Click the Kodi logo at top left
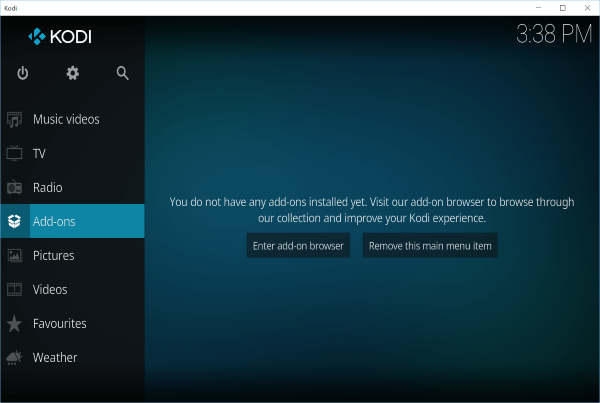 click(x=60, y=37)
